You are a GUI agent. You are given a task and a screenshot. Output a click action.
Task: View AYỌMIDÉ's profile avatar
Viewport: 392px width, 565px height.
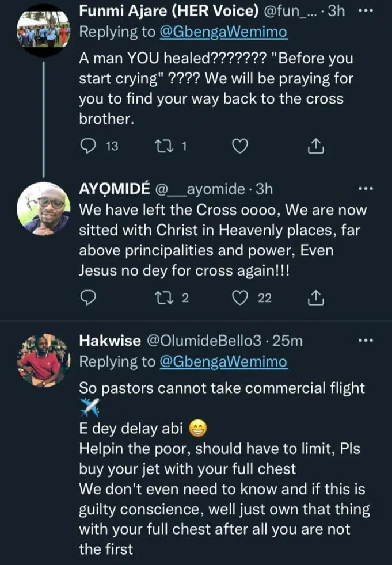[x=43, y=208]
